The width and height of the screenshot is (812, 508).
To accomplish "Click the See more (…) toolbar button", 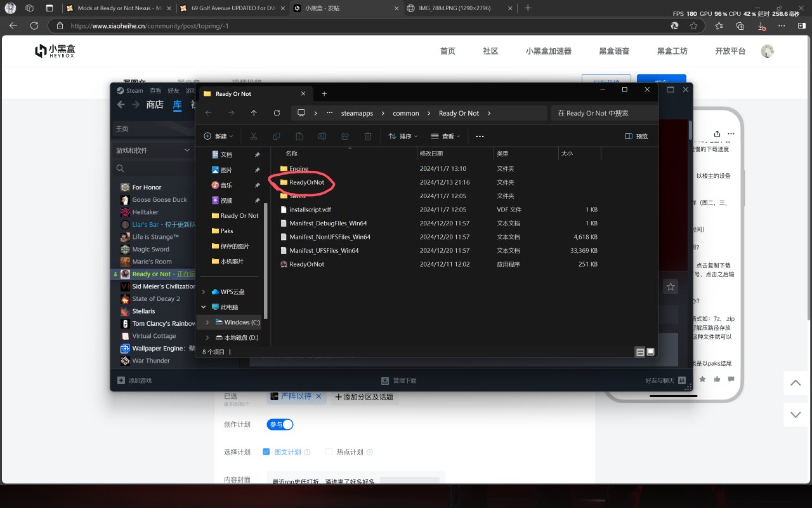I will (x=480, y=137).
